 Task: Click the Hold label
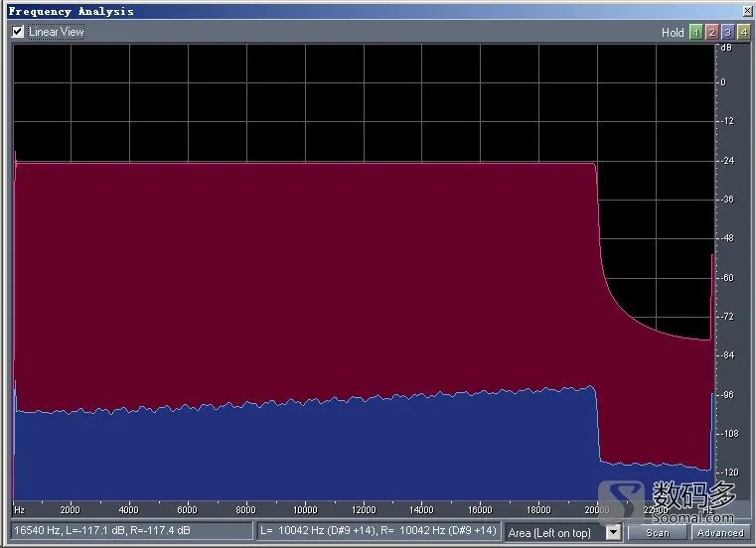point(673,33)
